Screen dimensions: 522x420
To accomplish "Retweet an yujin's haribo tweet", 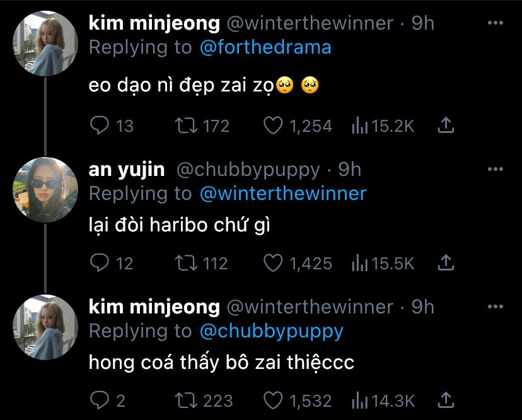I will 187,263.
